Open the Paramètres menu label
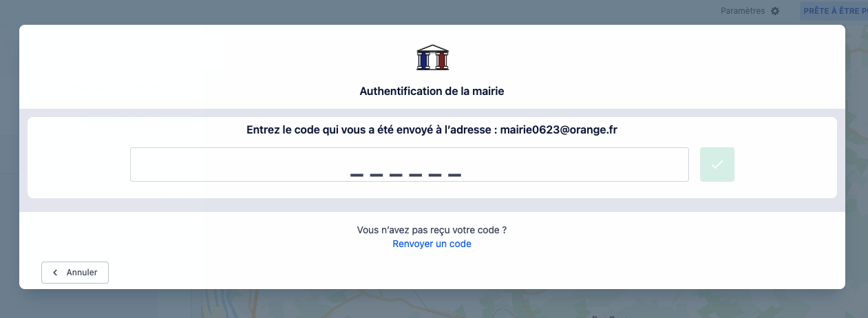Screen dimensions: 868x318 742,11
